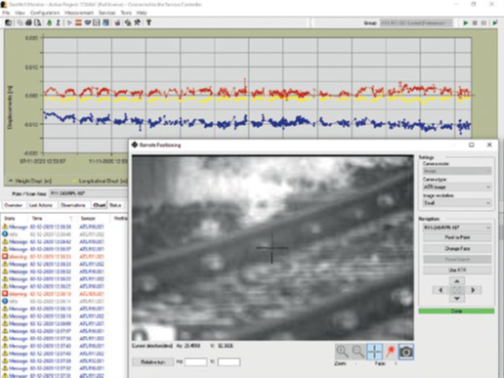
Task: Toggle the crosshair overlay button
Action: pyautogui.click(x=374, y=352)
